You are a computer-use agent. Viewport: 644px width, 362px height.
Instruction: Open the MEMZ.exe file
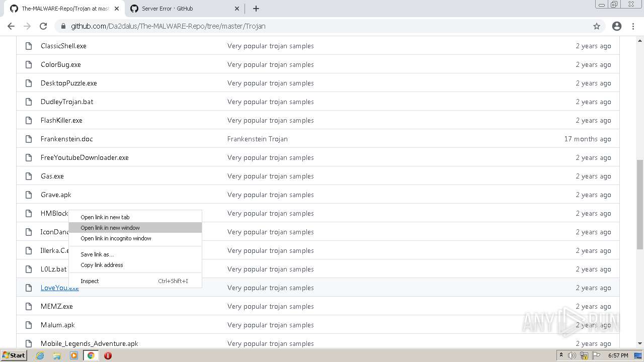point(57,306)
